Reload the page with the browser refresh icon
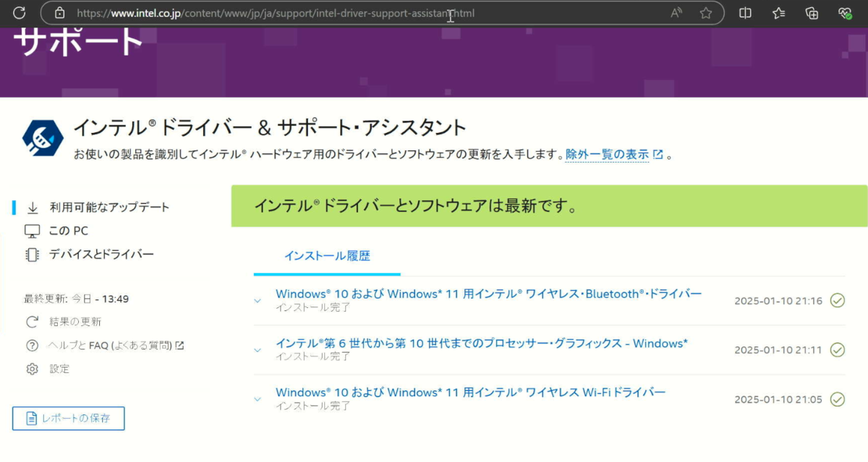The image size is (868, 462). pyautogui.click(x=20, y=12)
